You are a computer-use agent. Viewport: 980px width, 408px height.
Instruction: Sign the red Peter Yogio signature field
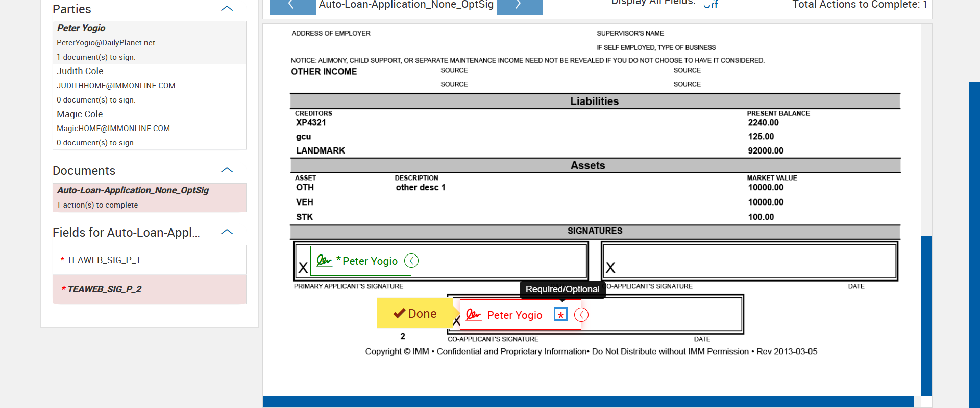coord(521,315)
